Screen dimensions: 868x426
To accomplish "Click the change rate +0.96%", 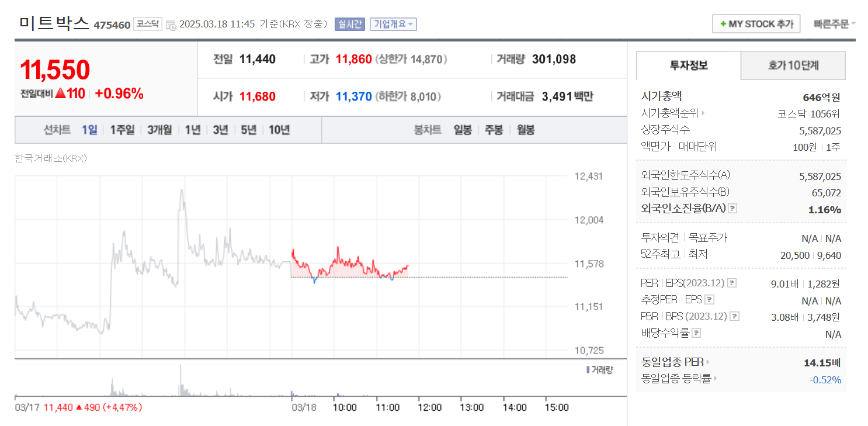I will [119, 93].
